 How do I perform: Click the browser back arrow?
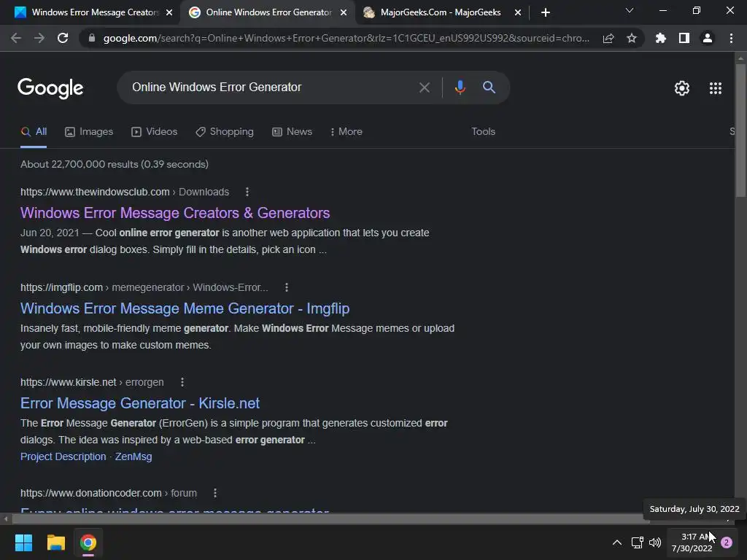pyautogui.click(x=16, y=38)
